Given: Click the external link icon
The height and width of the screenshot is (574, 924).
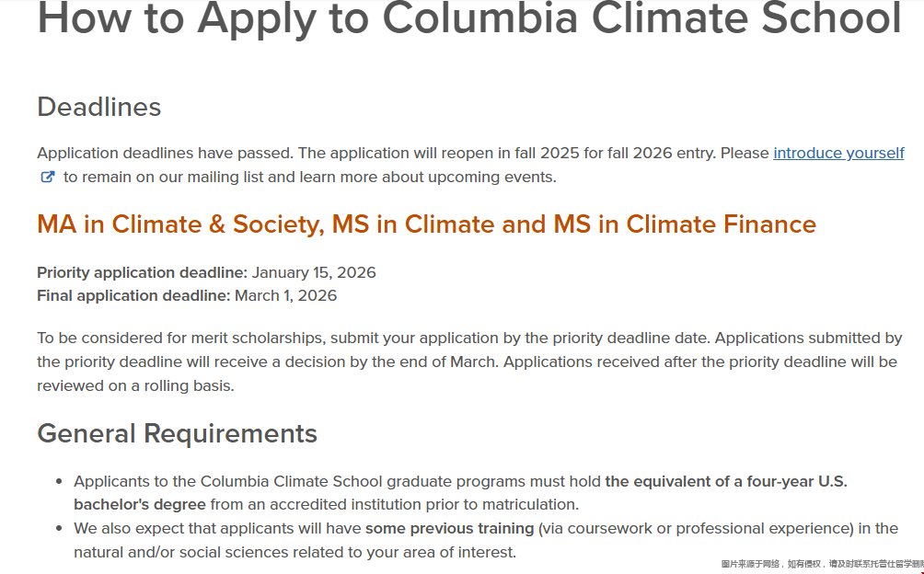Looking at the screenshot, I should (48, 177).
